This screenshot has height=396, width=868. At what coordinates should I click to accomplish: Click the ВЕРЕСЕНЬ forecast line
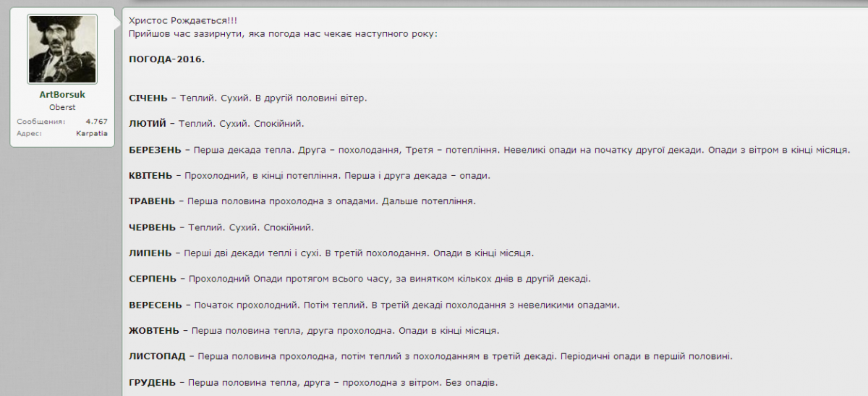pos(374,305)
